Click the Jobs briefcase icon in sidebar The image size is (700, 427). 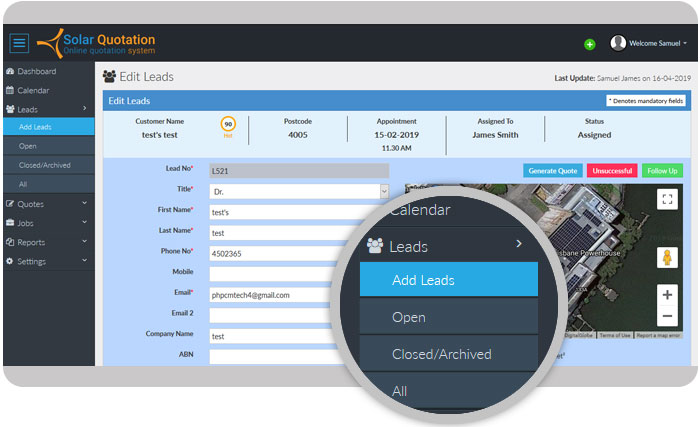(x=10, y=223)
